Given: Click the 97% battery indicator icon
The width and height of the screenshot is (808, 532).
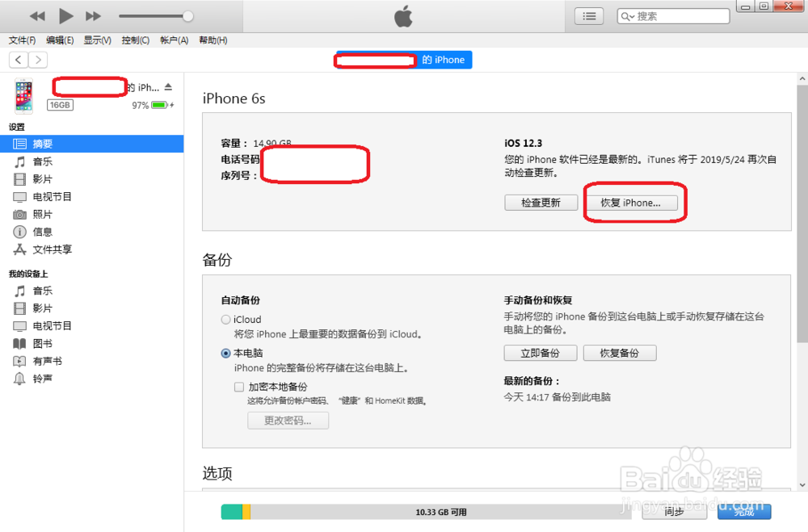Looking at the screenshot, I should [x=159, y=105].
